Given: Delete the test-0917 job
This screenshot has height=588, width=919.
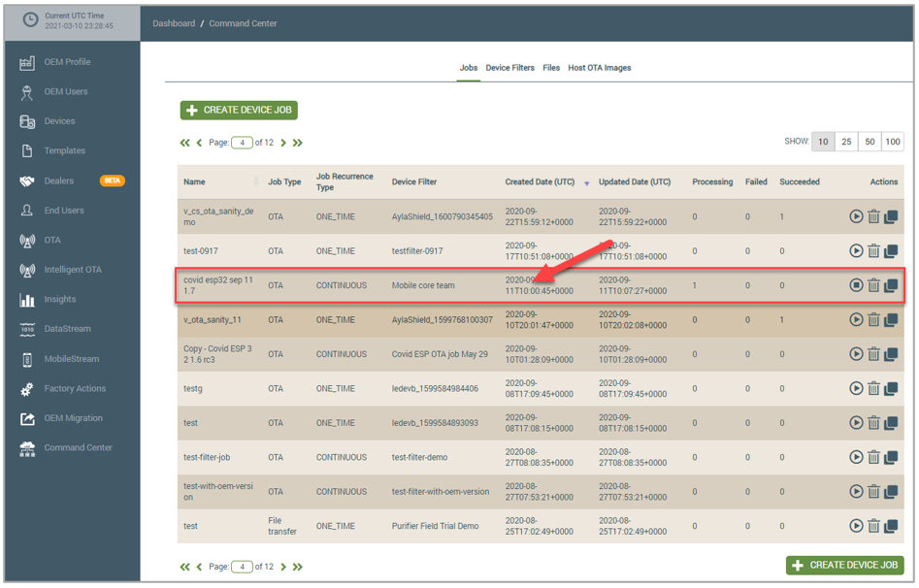Looking at the screenshot, I should tap(873, 251).
